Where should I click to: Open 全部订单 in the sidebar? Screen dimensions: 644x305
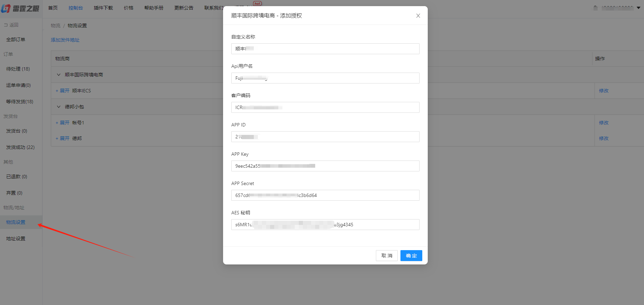(16, 40)
